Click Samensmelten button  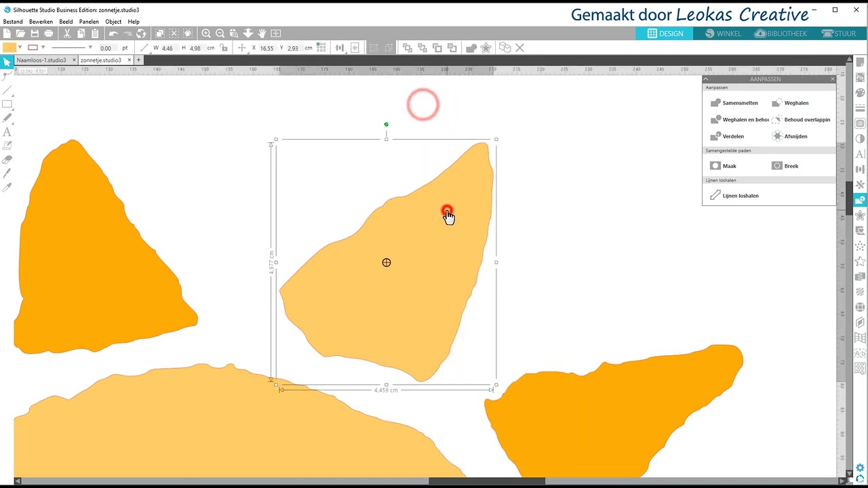click(734, 103)
